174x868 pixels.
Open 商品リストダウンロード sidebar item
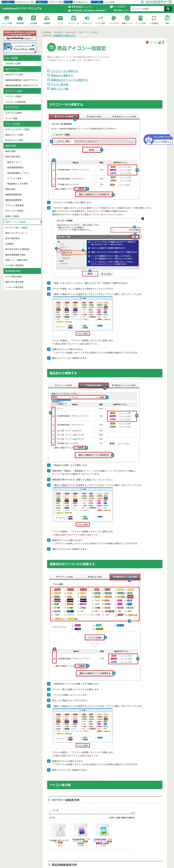[22, 233]
